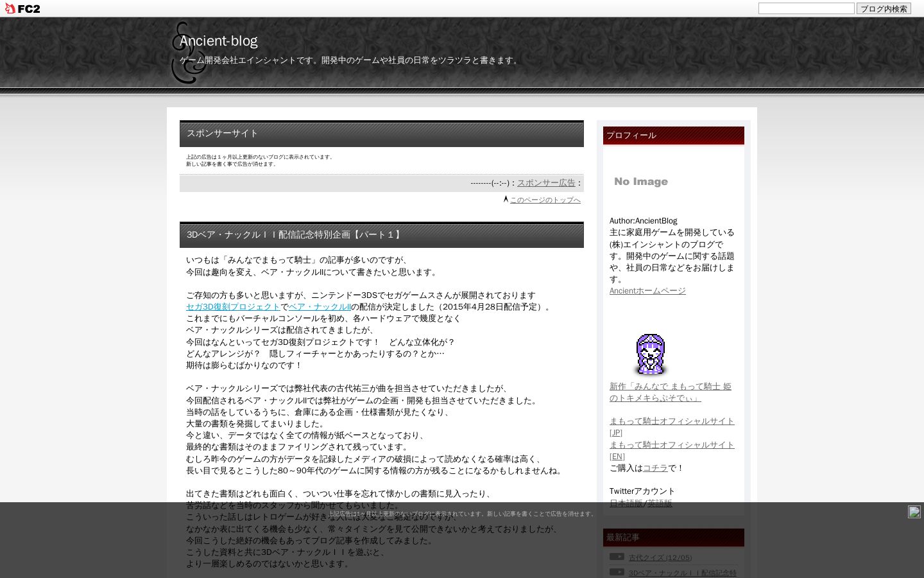Image resolution: width=924 pixels, height=578 pixels.
Task: Click the arrow icon beside 古代クイズ
Action: tap(617, 557)
